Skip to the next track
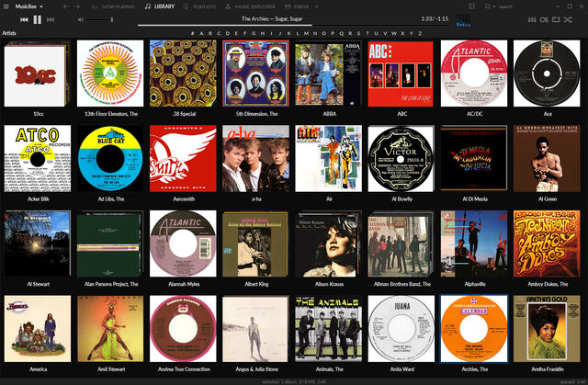Viewport: 588px width, 385px height. click(51, 19)
